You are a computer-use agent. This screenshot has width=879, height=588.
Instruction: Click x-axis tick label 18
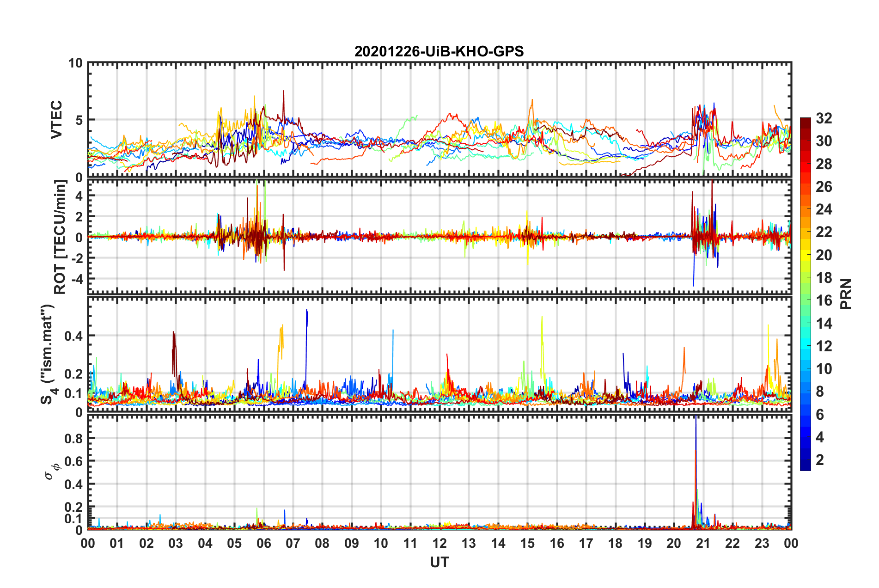616,543
